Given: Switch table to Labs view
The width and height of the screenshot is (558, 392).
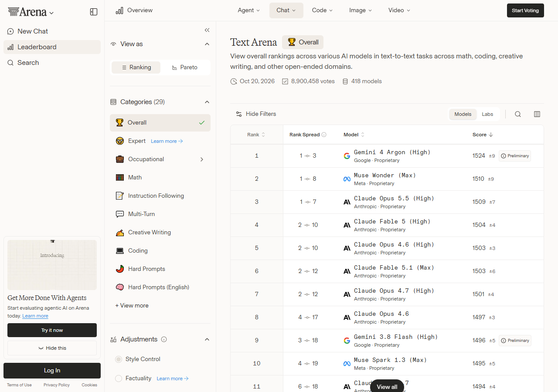Looking at the screenshot, I should [x=487, y=114].
